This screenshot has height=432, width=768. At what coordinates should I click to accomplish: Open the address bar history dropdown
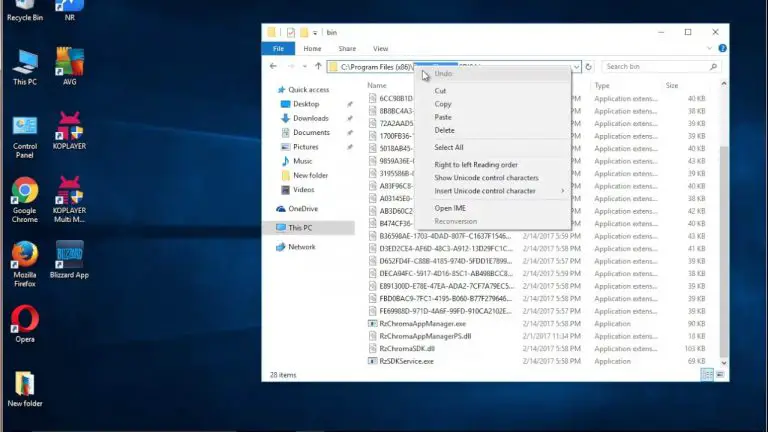pos(576,67)
